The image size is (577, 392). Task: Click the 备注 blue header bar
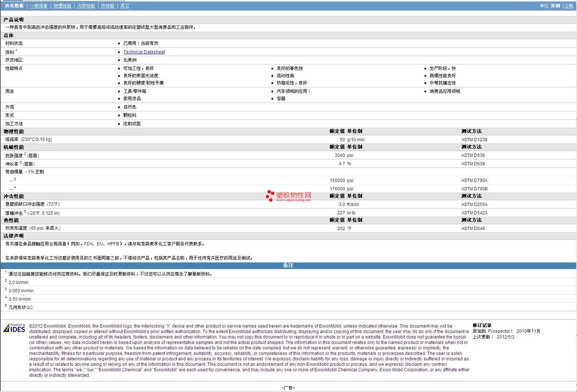point(288,265)
